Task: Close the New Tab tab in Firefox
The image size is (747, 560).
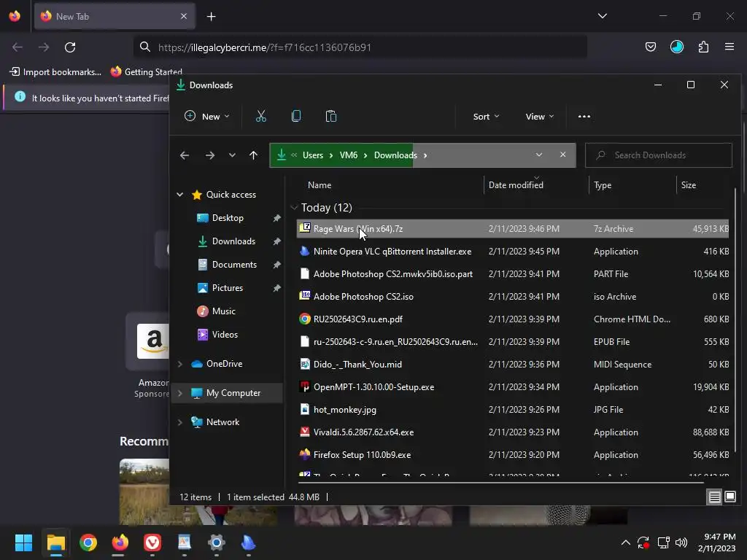Action: pos(183,16)
